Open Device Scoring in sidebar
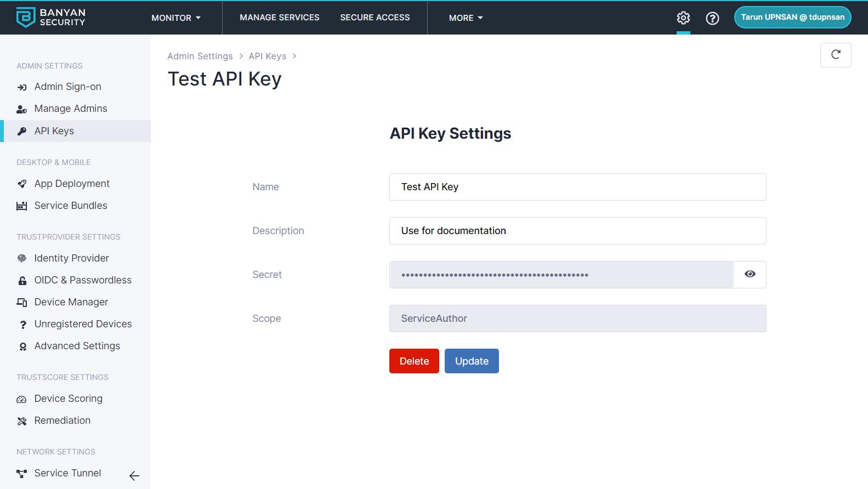Screen dimensions: 868x489 [x=68, y=399]
